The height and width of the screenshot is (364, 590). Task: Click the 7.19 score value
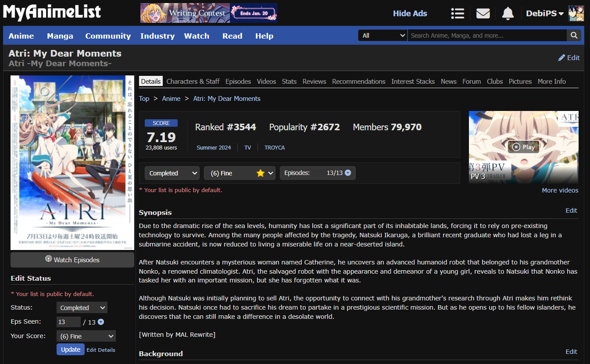pyautogui.click(x=161, y=137)
